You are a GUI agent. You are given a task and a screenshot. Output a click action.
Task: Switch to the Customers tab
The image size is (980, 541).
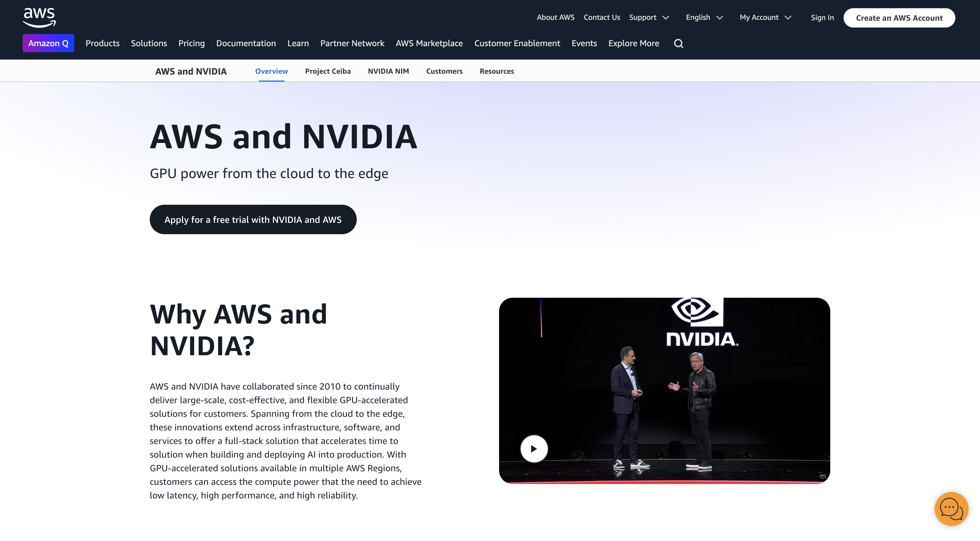pyautogui.click(x=444, y=71)
